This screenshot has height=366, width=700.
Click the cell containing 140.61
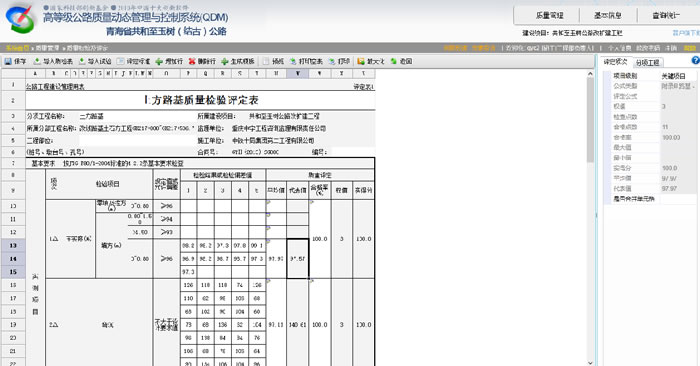298,325
